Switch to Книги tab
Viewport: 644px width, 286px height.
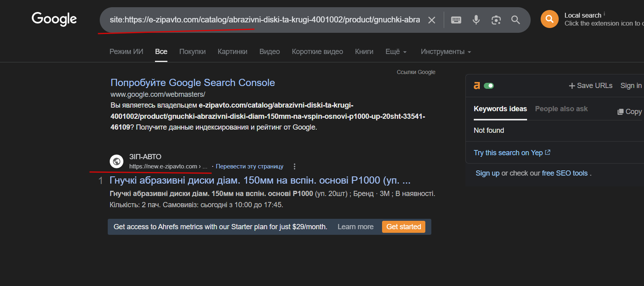pyautogui.click(x=364, y=52)
